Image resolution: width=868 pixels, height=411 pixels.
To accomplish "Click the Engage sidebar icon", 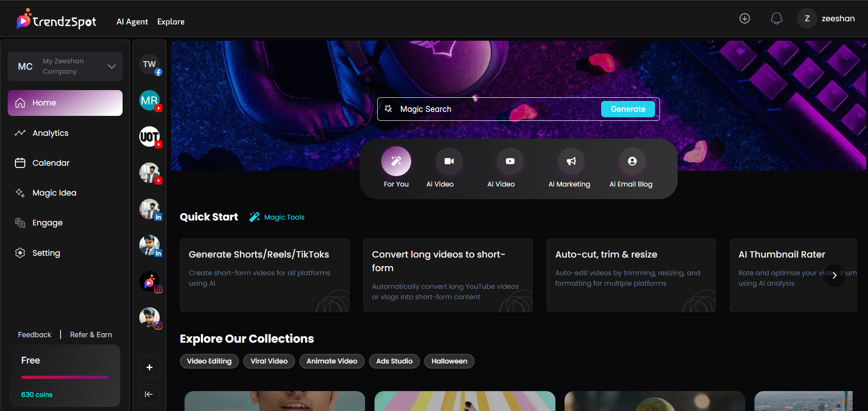I will 20,222.
